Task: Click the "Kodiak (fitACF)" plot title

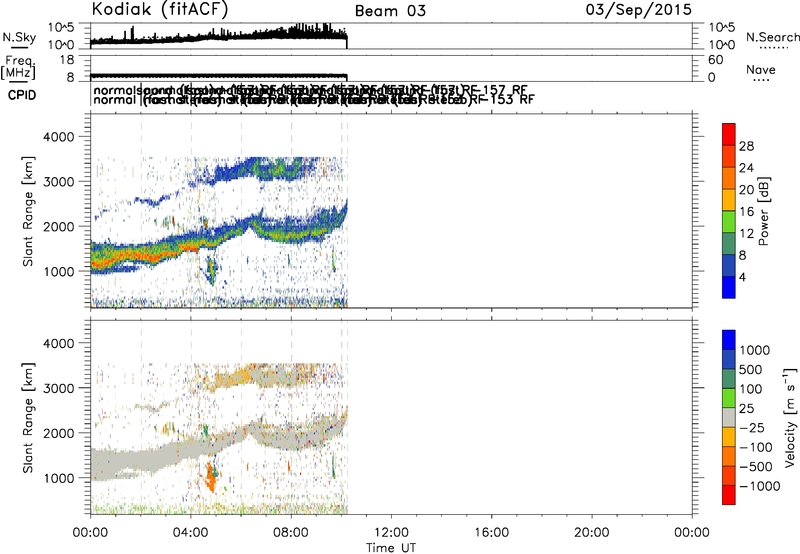Action: (x=159, y=9)
